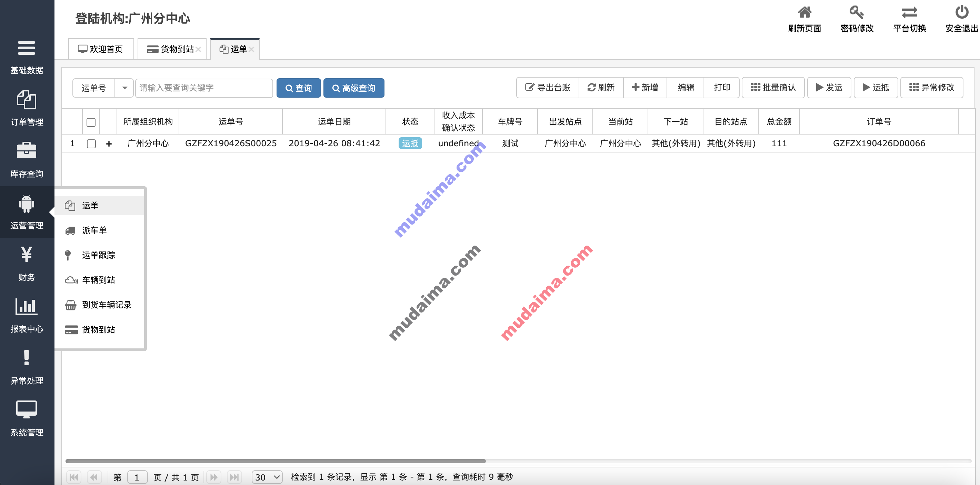This screenshot has width=980, height=485.
Task: Click the blue 运抵 status badge
Action: click(410, 143)
